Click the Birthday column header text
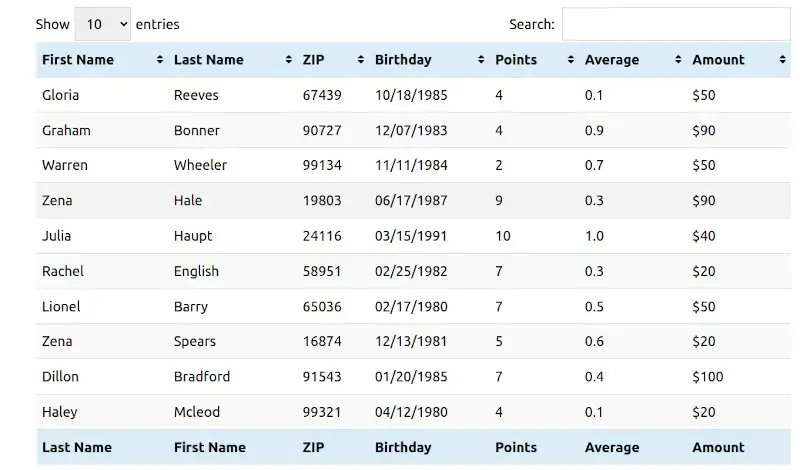 tap(403, 60)
